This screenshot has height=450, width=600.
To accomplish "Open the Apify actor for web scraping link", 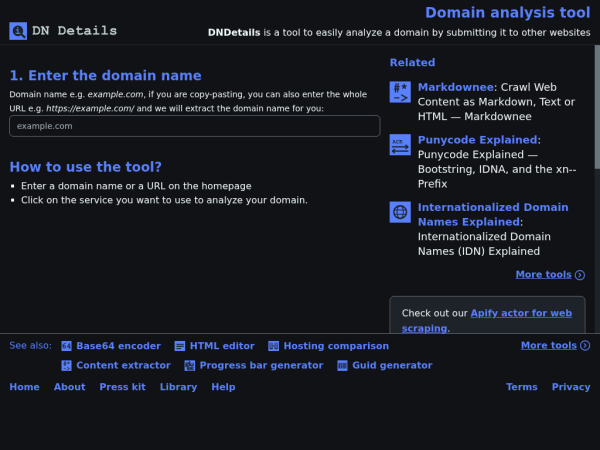I will (487, 321).
